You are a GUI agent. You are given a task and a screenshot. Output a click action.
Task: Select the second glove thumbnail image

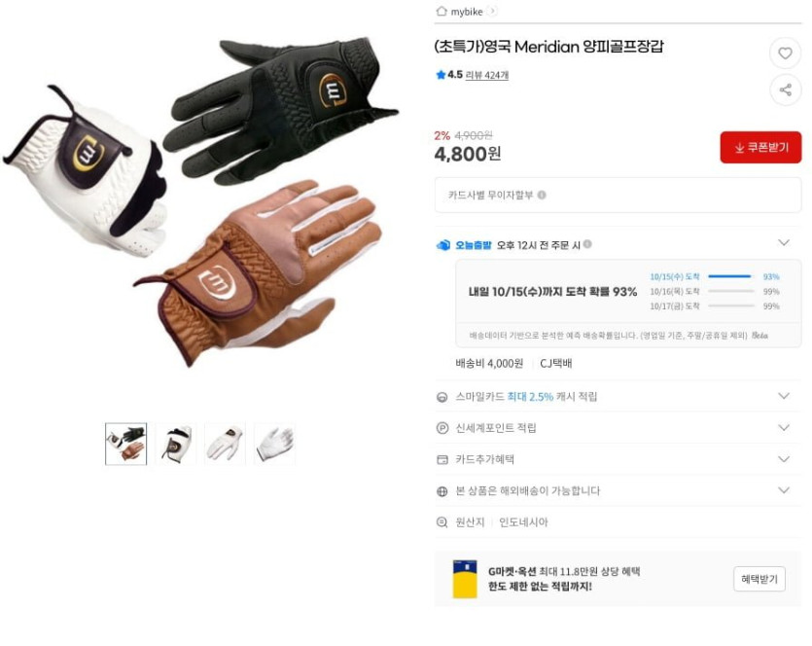click(x=176, y=444)
